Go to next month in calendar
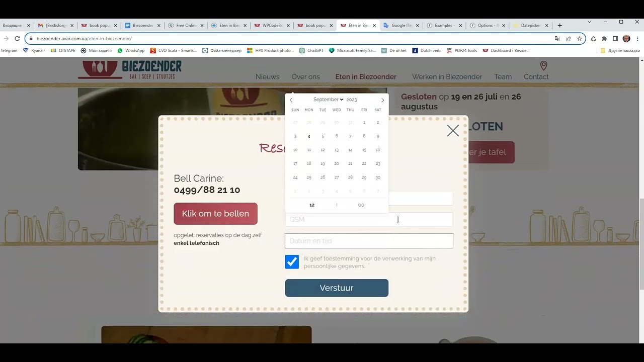The width and height of the screenshot is (644, 362). pyautogui.click(x=382, y=100)
